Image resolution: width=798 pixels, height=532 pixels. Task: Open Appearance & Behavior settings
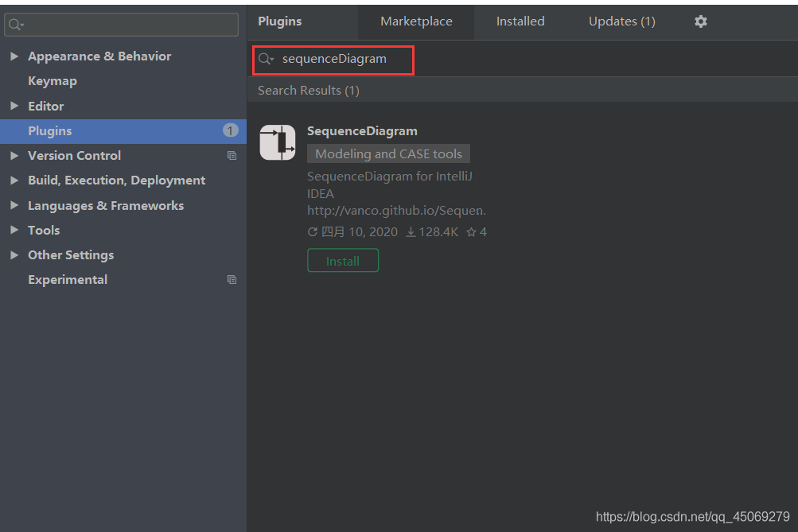[99, 56]
